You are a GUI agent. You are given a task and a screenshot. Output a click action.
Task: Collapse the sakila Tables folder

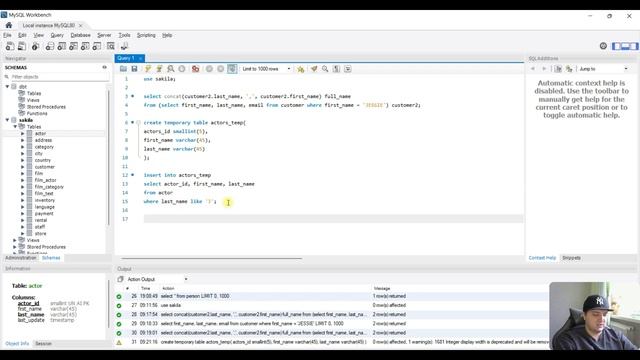coord(15,127)
